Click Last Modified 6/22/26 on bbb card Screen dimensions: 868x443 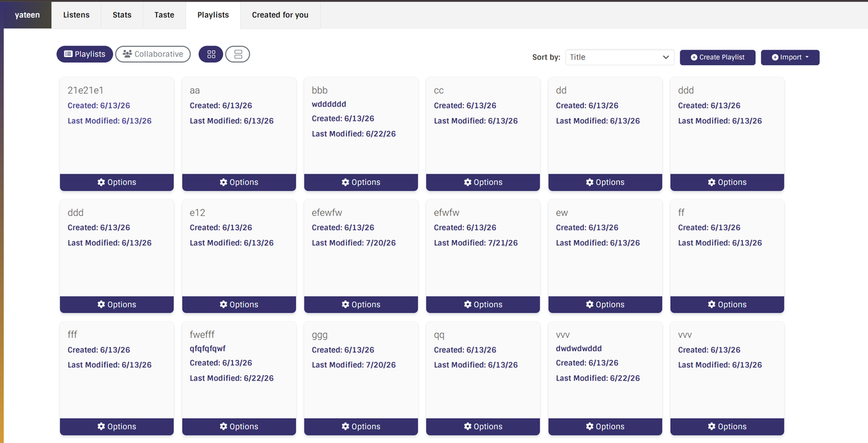point(354,134)
